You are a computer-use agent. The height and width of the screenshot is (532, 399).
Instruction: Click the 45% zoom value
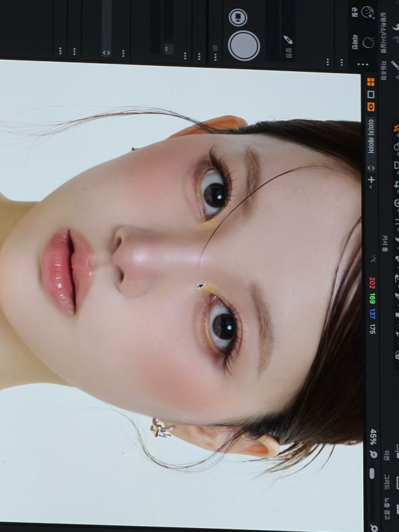tap(372, 437)
